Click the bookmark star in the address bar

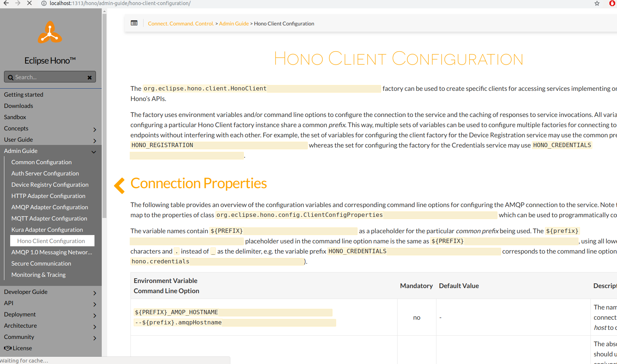pyautogui.click(x=597, y=3)
